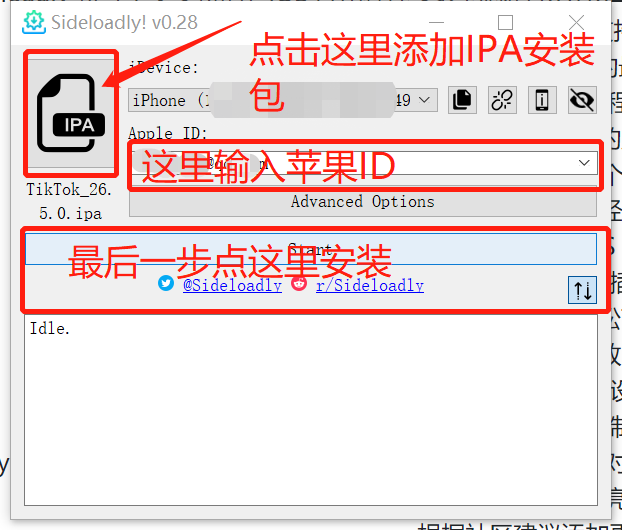Click the Sideloadly app logo in title bar
Image resolution: width=622 pixels, height=530 pixels.
click(x=34, y=23)
